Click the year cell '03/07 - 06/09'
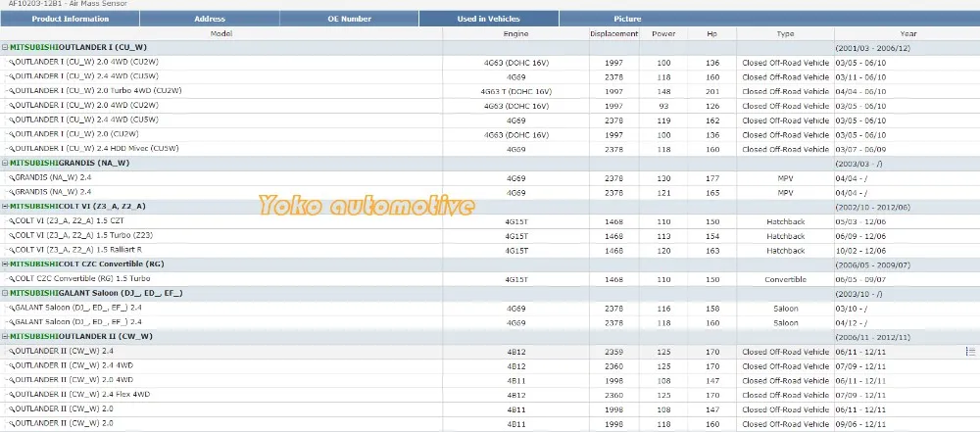 click(860, 150)
